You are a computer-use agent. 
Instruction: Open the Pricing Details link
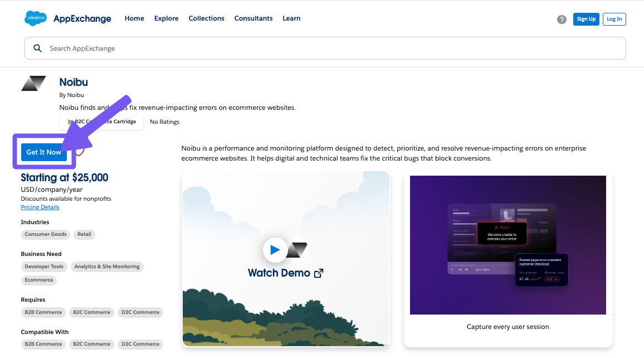click(40, 207)
